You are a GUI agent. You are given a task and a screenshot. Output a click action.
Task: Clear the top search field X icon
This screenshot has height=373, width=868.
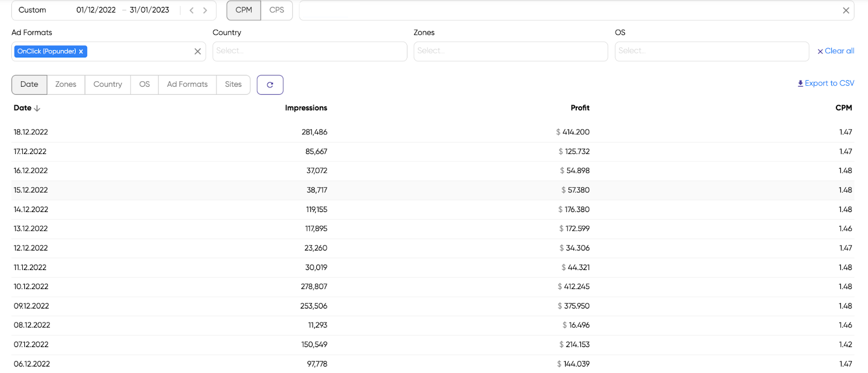(845, 10)
